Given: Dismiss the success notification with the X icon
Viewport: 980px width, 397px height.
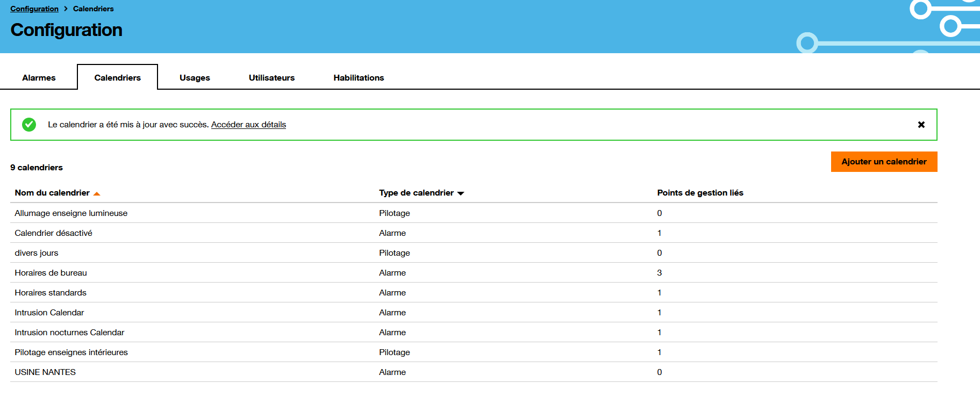Looking at the screenshot, I should coord(921,125).
